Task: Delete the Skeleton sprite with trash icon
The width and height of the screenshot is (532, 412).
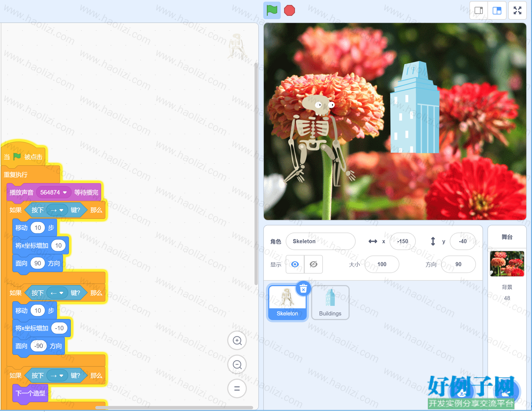Action: [x=303, y=289]
